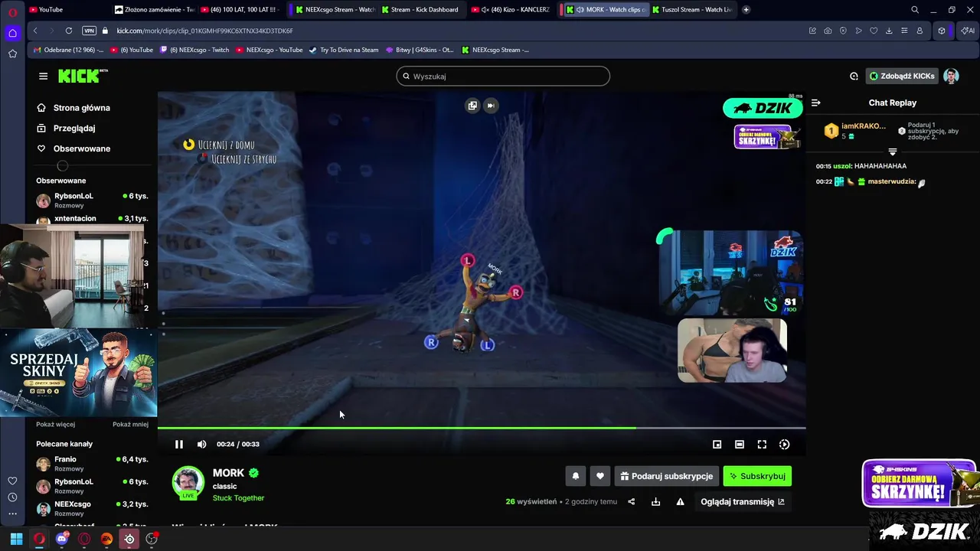980x551 pixels.
Task: Open the Opera sidebar three-dots menu
Action: (x=12, y=514)
